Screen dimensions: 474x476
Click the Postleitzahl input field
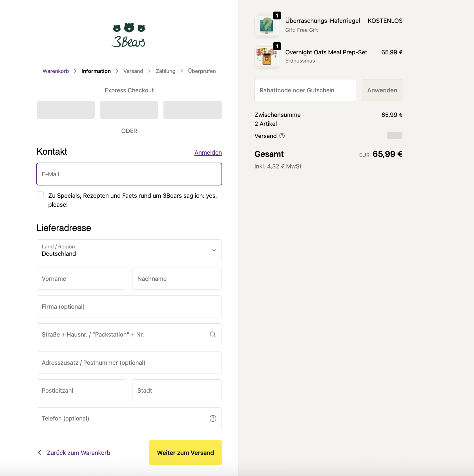point(81,390)
